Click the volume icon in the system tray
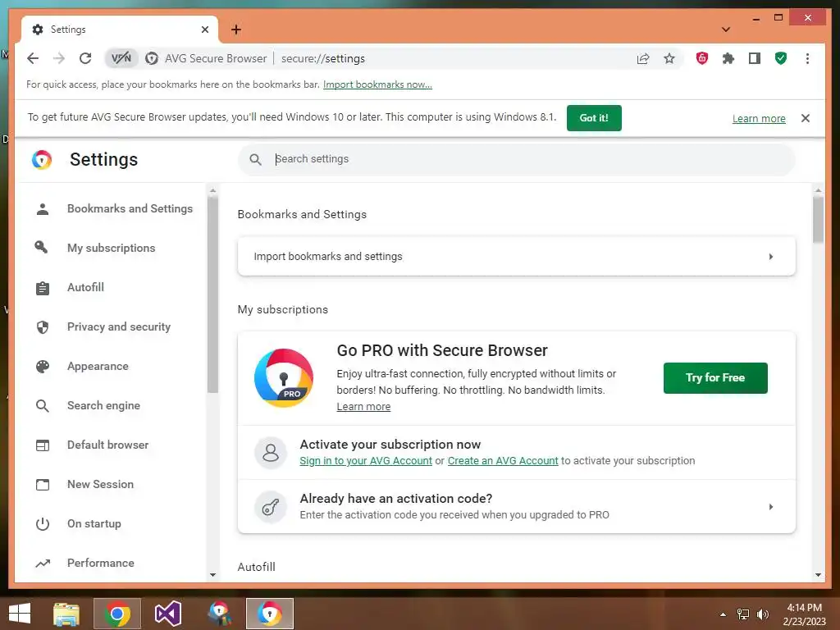 tap(762, 614)
